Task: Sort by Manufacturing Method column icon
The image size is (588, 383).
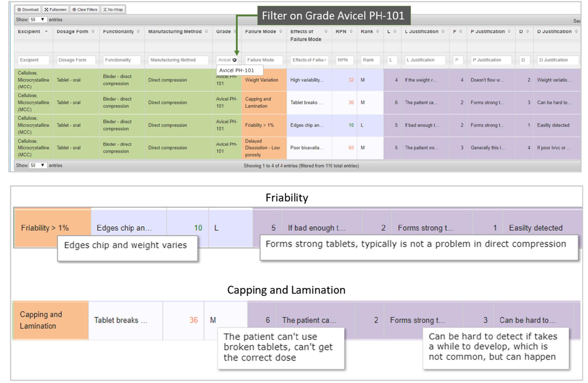Action: coord(206,31)
